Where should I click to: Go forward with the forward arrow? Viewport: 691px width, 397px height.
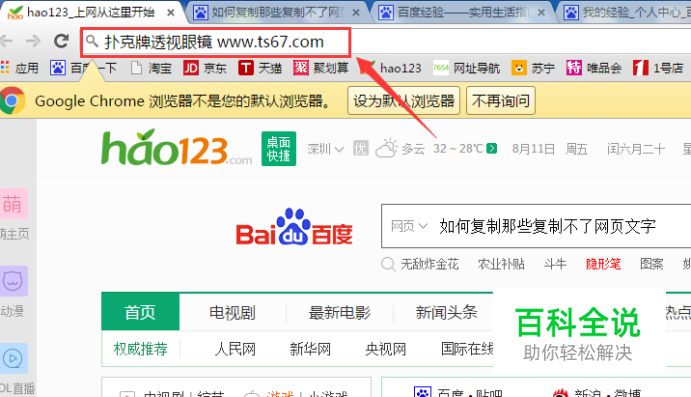click(33, 41)
